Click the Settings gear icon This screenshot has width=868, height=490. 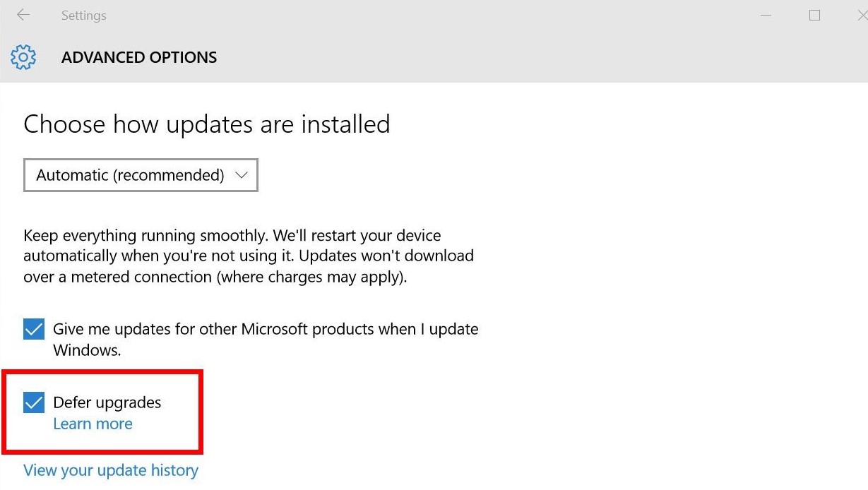tap(23, 57)
